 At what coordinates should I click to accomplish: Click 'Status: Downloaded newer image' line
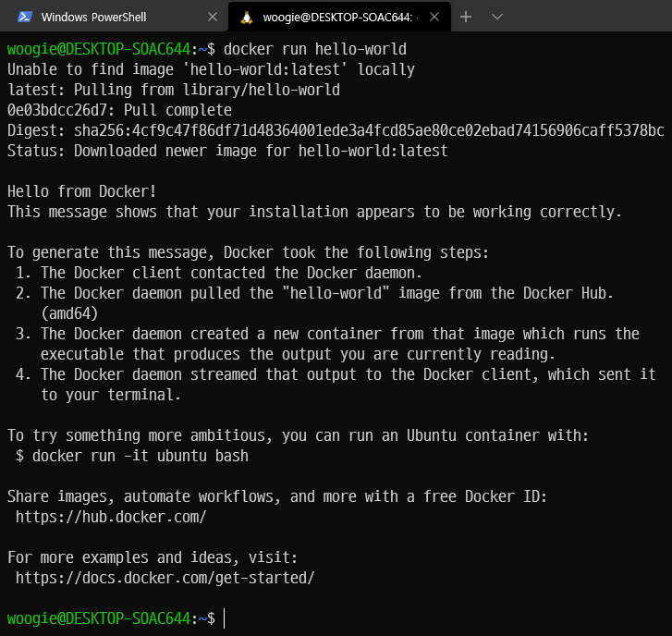[x=227, y=151]
